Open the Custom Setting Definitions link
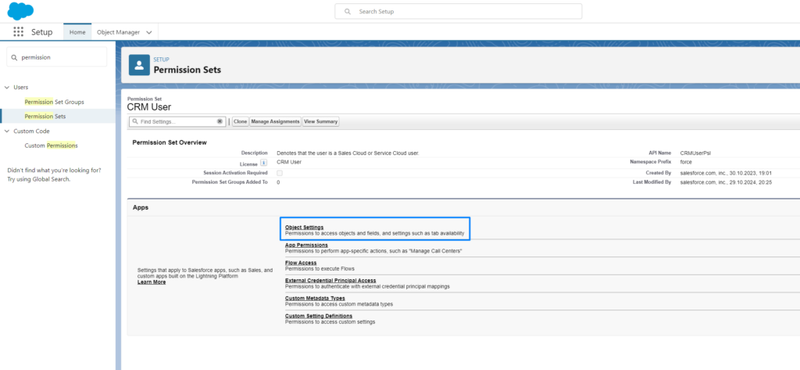This screenshot has width=800, height=370. pos(318,316)
